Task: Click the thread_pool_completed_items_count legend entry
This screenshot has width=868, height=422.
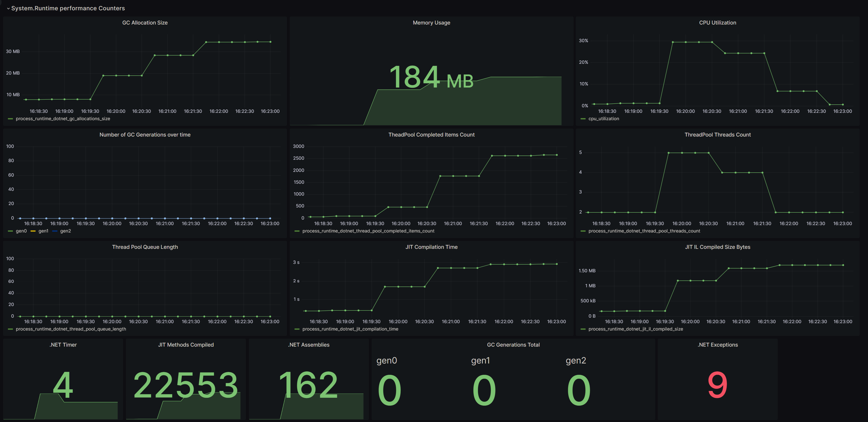Action: coord(368,231)
